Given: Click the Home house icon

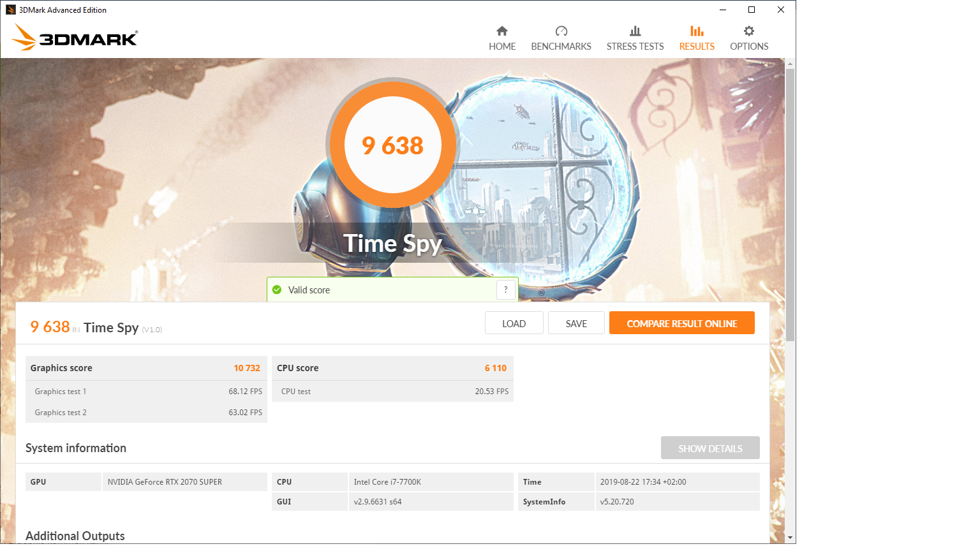Looking at the screenshot, I should tap(502, 31).
